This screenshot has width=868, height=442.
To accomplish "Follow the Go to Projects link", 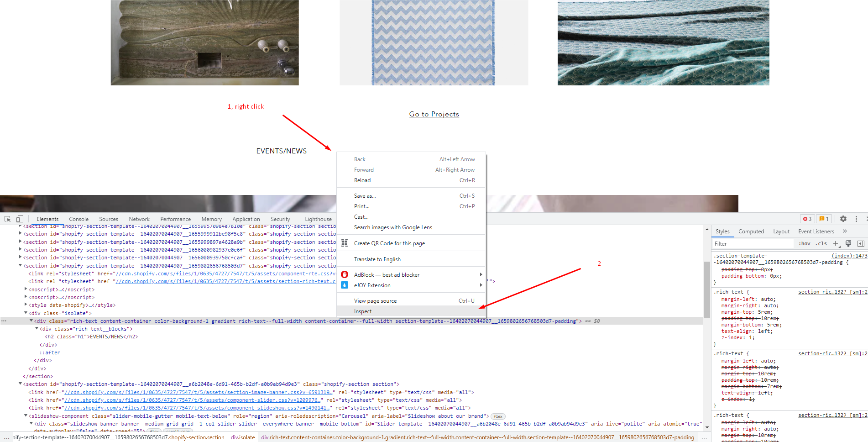I will [434, 114].
